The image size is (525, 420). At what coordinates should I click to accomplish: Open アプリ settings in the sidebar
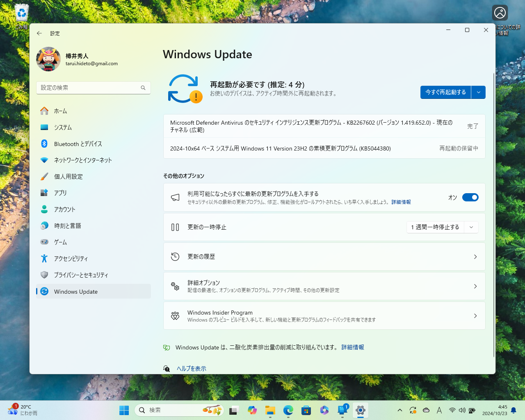94,193
